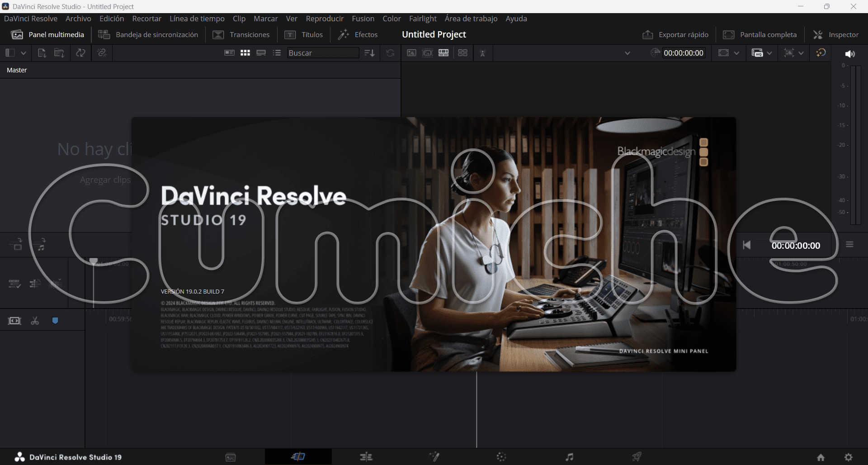Open the multi-source viewer icon
This screenshot has width=868, height=465.
(x=462, y=53)
